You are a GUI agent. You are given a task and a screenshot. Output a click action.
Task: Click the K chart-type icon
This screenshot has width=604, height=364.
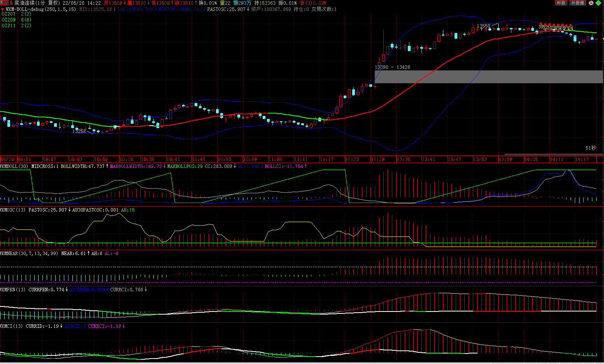[x=2, y=3]
